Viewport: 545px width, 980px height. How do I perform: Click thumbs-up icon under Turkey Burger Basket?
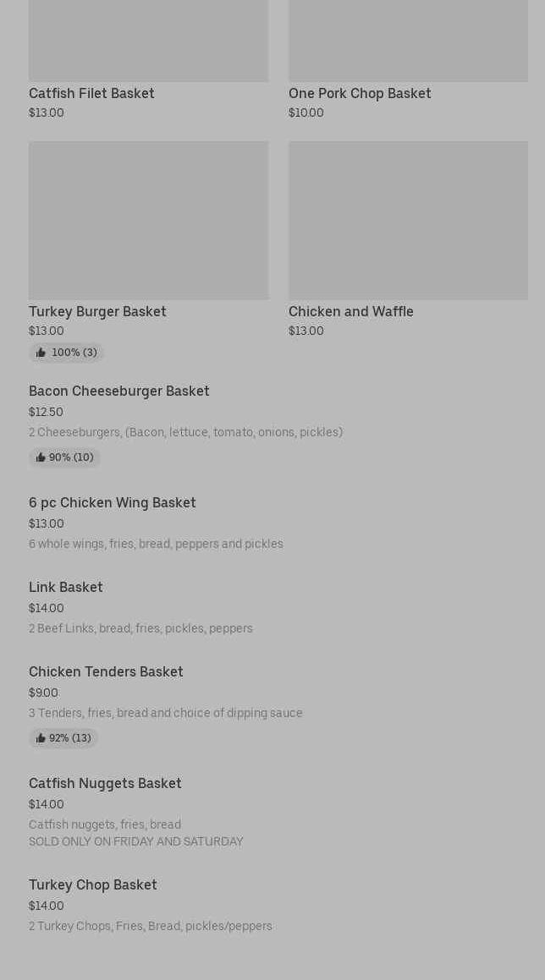[x=41, y=353]
